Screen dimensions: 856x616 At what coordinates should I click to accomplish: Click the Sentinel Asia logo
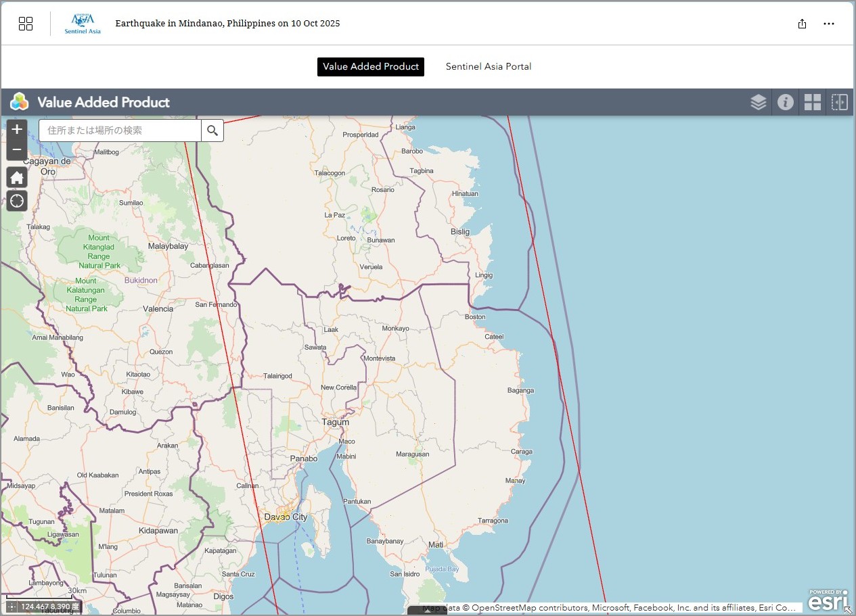click(83, 24)
